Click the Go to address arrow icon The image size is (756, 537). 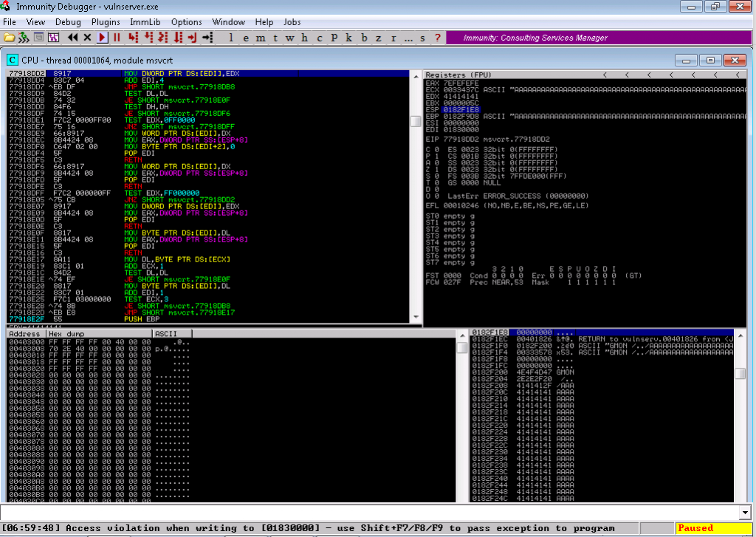[207, 37]
